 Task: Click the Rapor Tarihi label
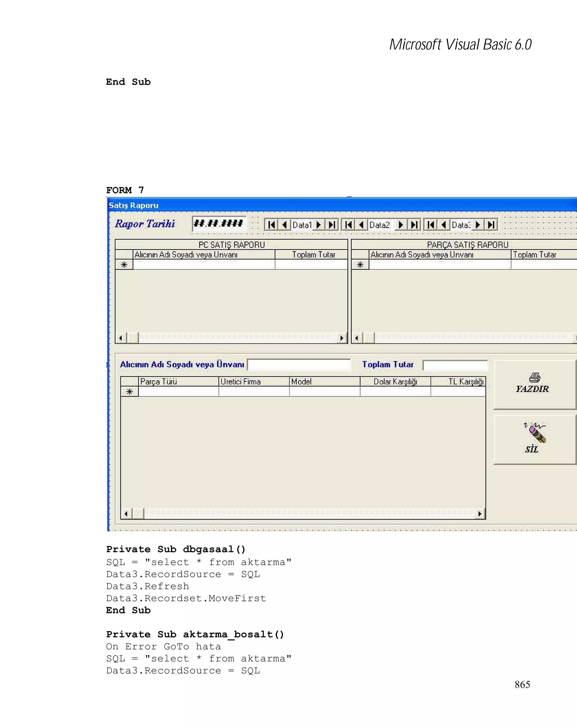[x=145, y=224]
